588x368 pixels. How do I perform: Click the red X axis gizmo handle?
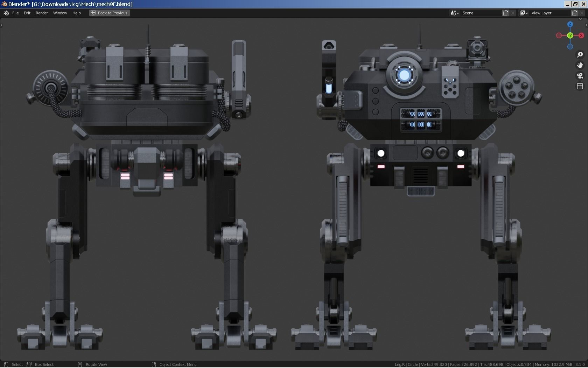click(581, 35)
